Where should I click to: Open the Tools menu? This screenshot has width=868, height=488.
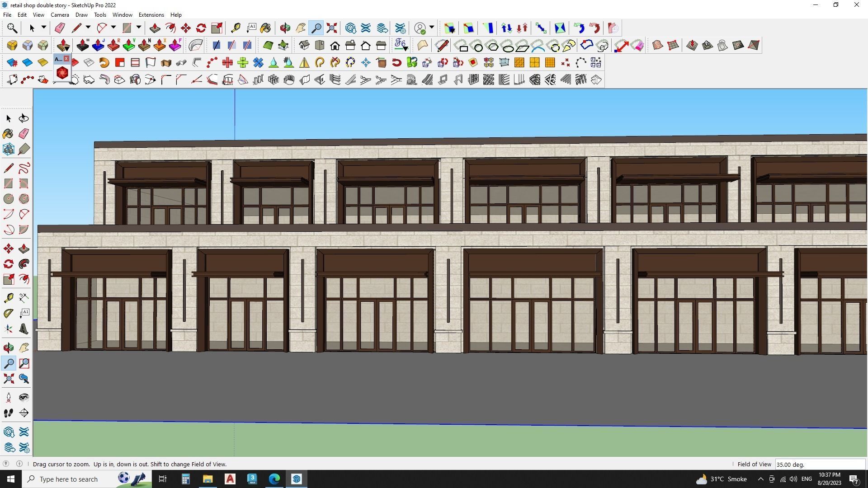pyautogui.click(x=100, y=15)
